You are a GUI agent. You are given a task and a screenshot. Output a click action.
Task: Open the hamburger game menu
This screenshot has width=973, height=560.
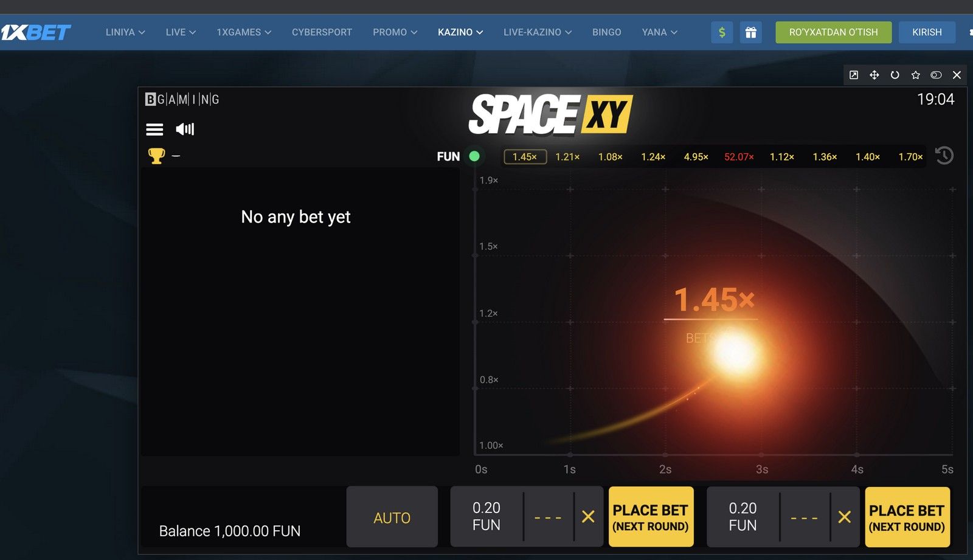pyautogui.click(x=154, y=129)
